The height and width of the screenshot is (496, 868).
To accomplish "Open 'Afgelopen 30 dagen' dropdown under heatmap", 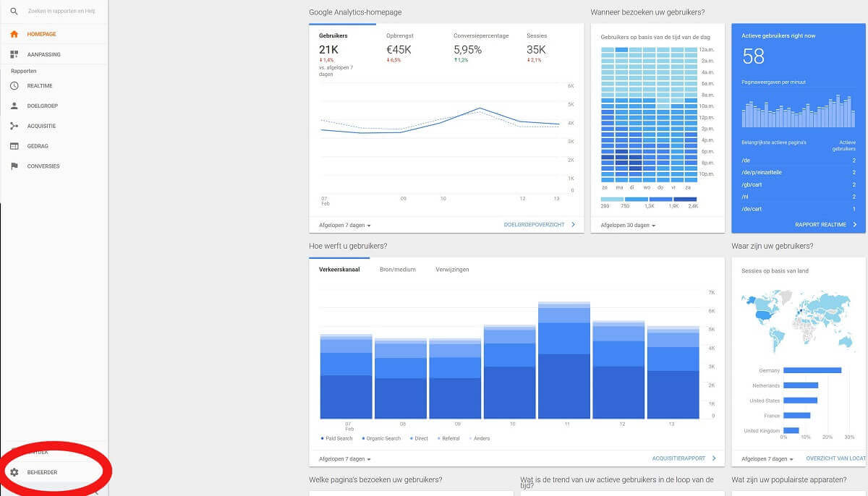I will [x=628, y=225].
